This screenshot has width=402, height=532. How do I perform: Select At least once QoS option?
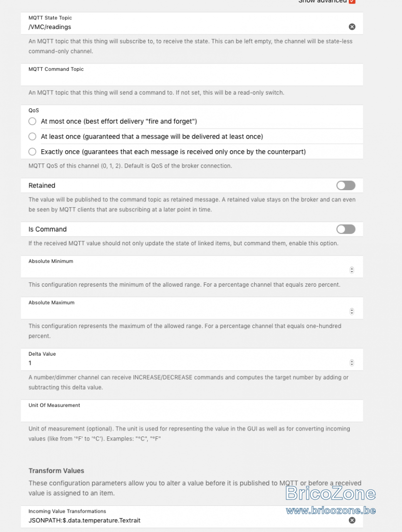coord(32,136)
